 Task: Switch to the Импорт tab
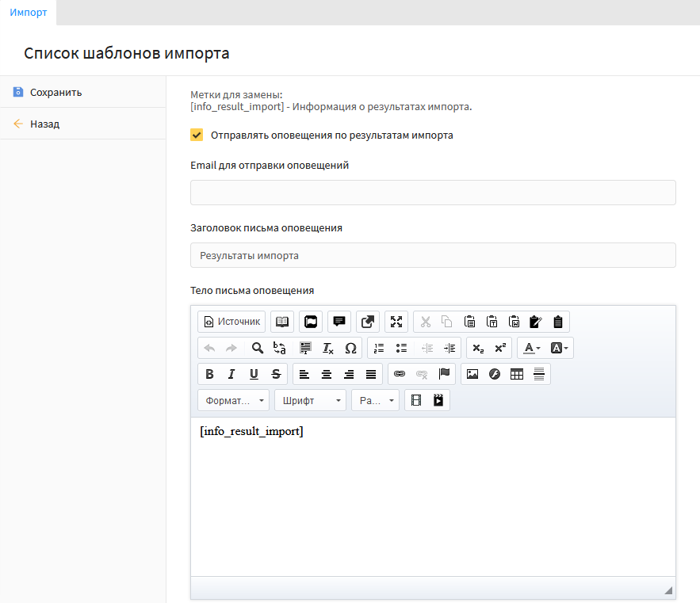(x=29, y=13)
